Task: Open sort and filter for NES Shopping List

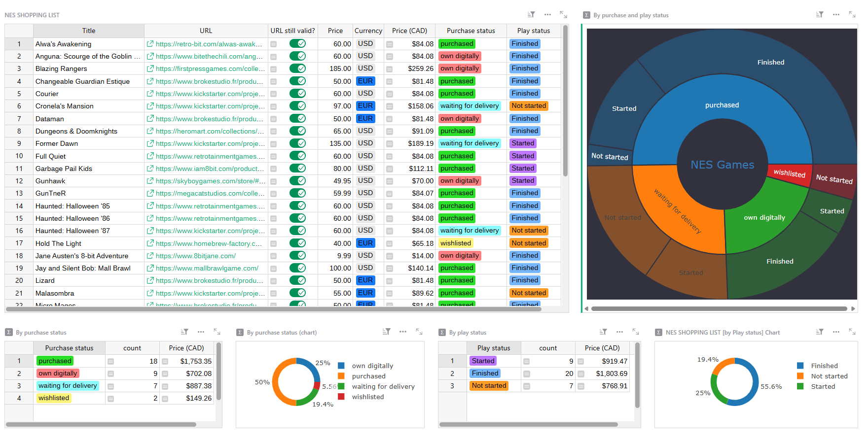Action: click(531, 15)
